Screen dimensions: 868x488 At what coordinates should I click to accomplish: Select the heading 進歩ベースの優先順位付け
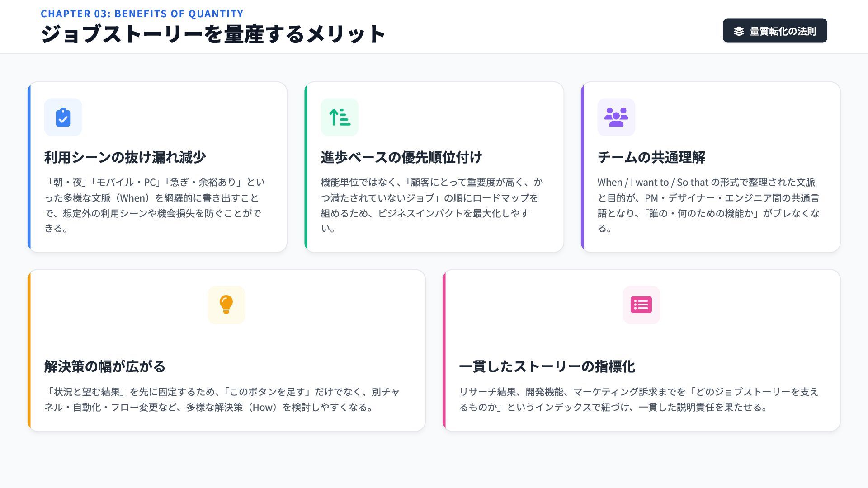(x=401, y=157)
